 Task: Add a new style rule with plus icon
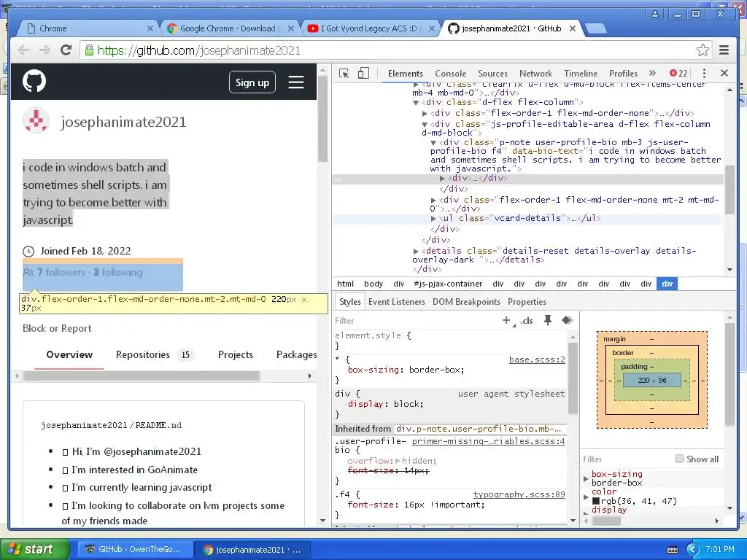coord(506,321)
